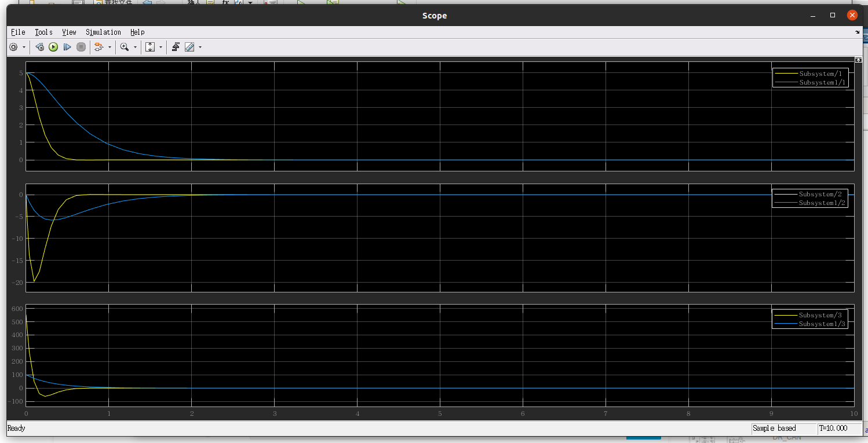
Task: Click the dock arrow at menu bar's right end
Action: coord(858,32)
